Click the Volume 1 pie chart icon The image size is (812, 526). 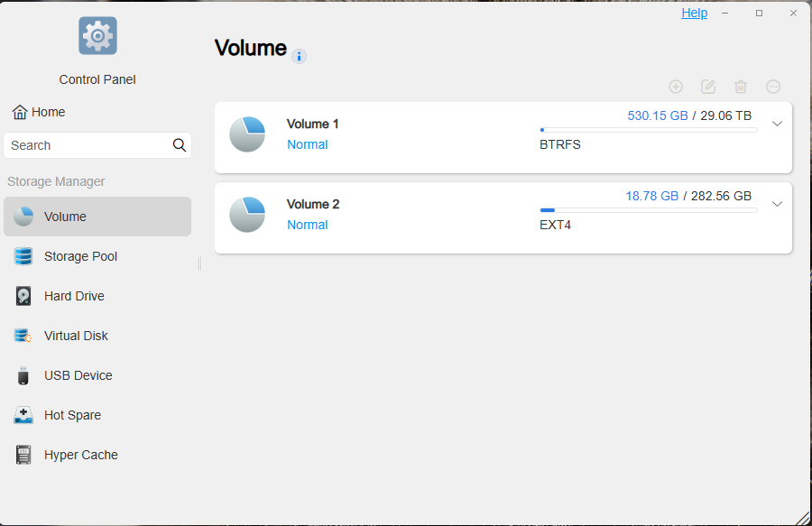coord(247,134)
